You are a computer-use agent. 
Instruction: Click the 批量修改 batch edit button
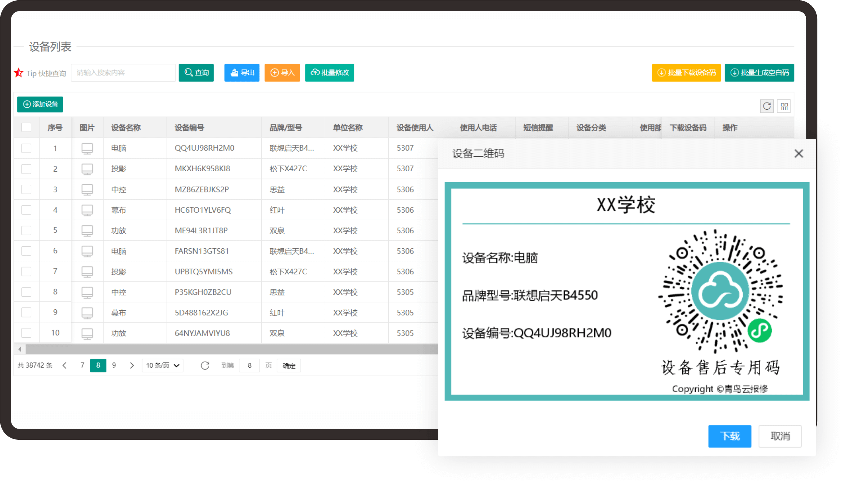tap(329, 73)
